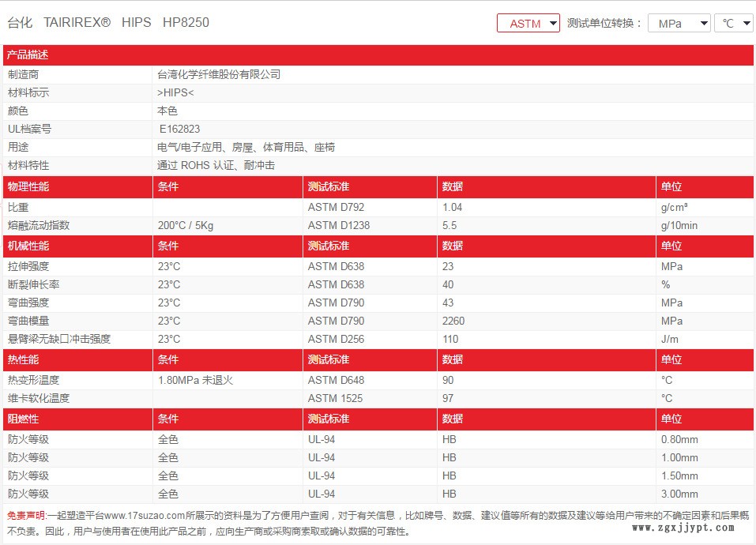Click the "热变形温度" property name

pos(33,380)
